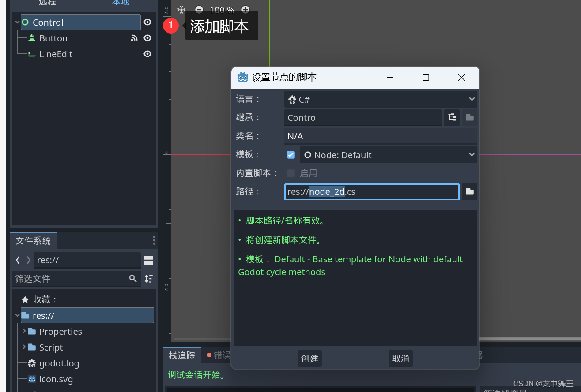Open the file sort options icon
Viewport: 581px width, 392px height.
tap(149, 279)
